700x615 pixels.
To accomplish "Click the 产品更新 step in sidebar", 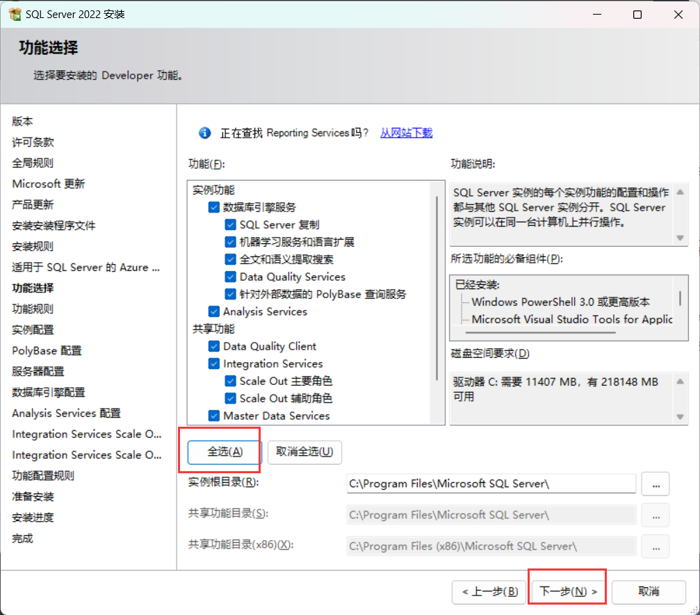I will (33, 205).
